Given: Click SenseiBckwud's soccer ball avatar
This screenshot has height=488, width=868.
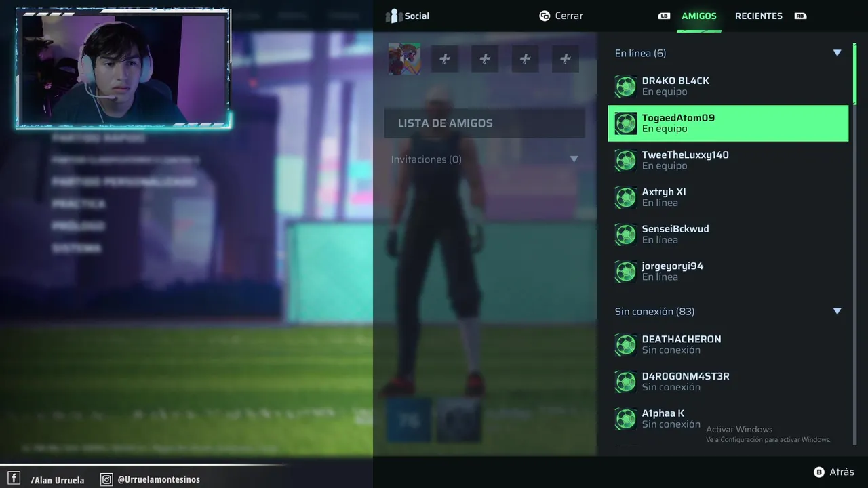Looking at the screenshot, I should (625, 235).
